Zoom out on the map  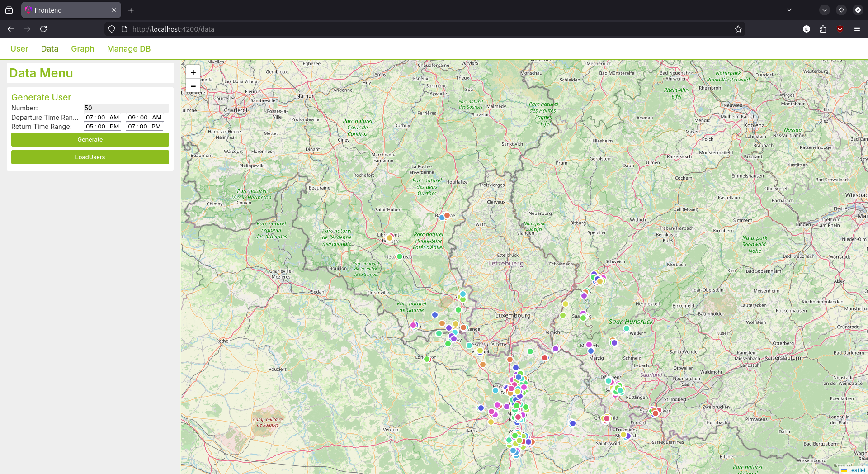(193, 86)
